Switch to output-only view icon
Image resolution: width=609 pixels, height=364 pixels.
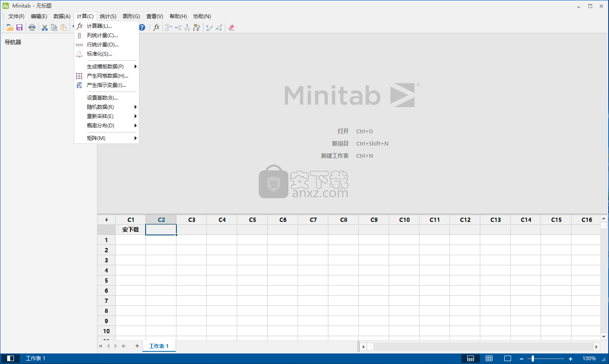click(508, 359)
